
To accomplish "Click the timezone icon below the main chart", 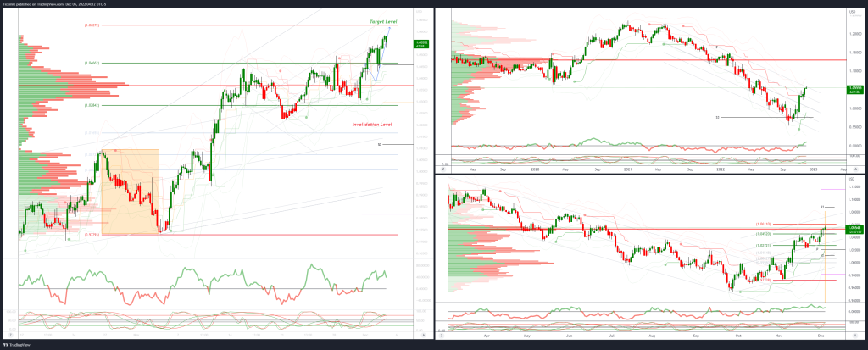I will pyautogui.click(x=9, y=336).
